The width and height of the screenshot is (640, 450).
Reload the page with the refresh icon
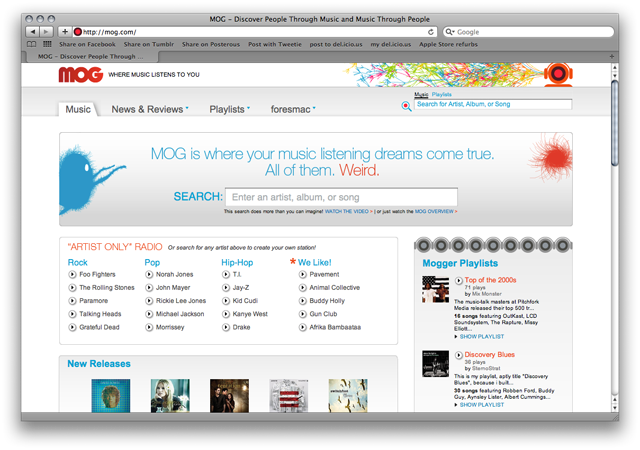tap(431, 31)
